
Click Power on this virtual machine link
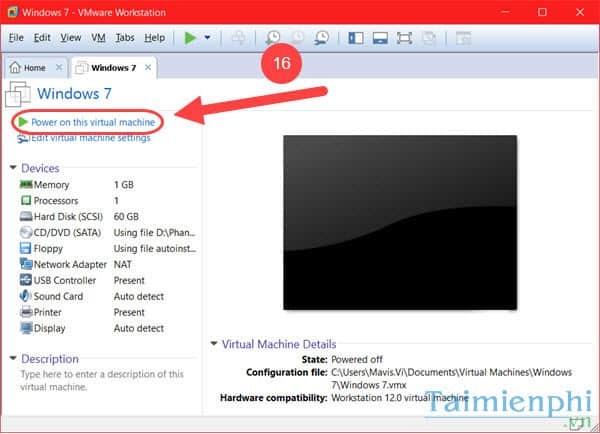click(93, 122)
